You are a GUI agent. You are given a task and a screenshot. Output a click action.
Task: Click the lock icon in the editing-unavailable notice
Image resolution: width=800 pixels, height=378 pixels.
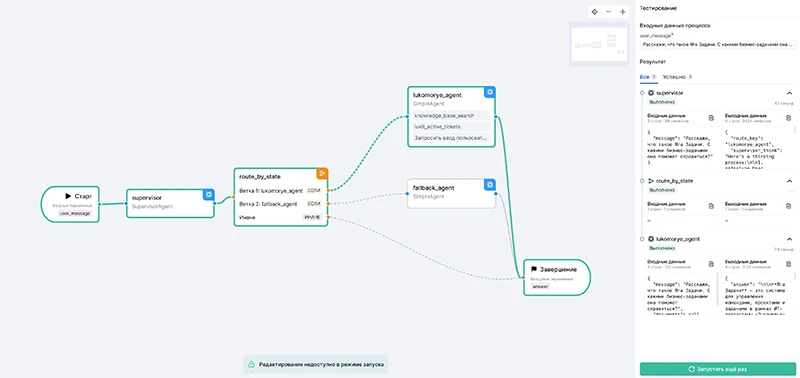[x=252, y=364]
